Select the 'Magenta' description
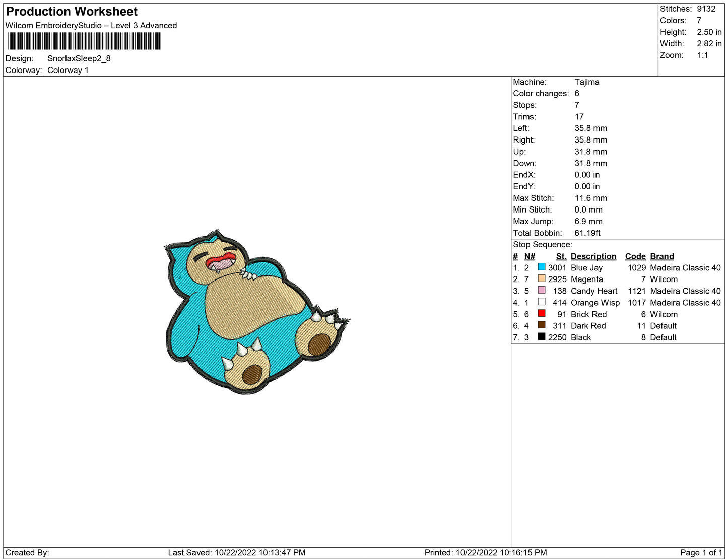This screenshot has height=560, width=728. click(x=587, y=279)
